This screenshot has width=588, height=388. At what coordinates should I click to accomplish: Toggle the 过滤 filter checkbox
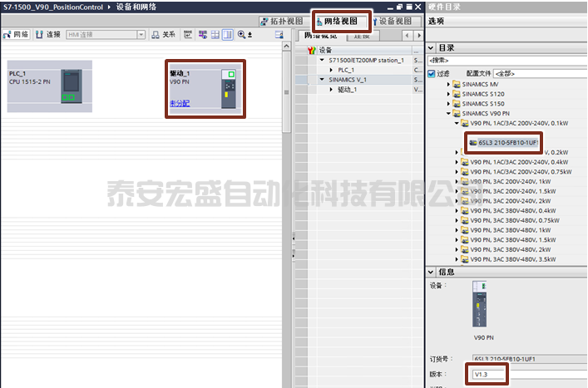click(x=432, y=73)
